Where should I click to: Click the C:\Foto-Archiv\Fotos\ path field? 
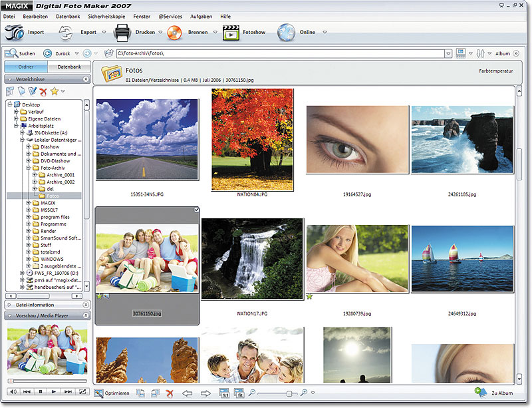click(x=281, y=54)
